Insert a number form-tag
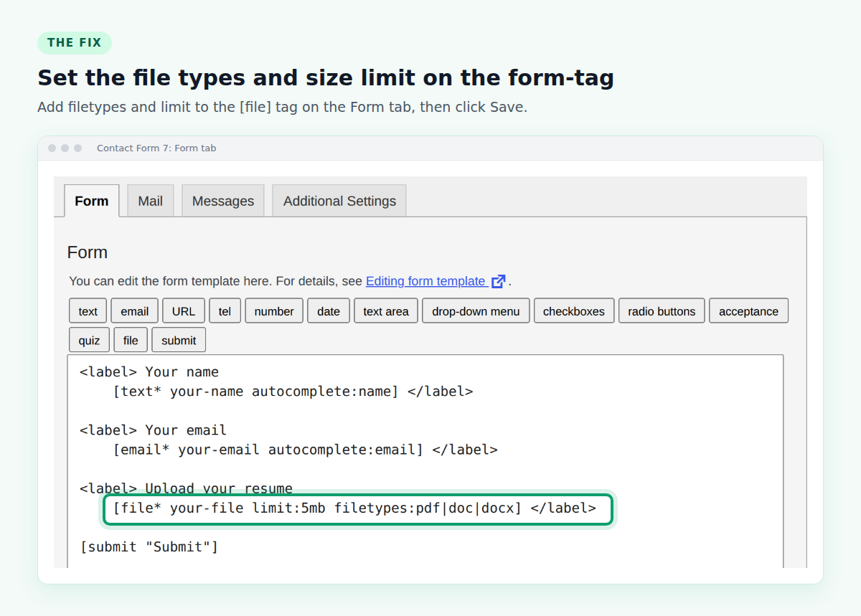 pos(274,311)
